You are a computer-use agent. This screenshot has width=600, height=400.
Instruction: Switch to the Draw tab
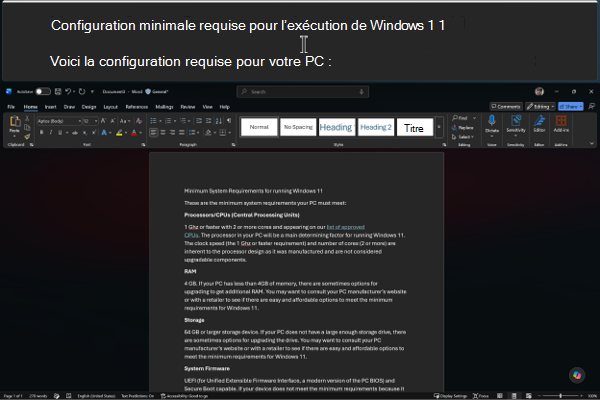click(x=69, y=107)
